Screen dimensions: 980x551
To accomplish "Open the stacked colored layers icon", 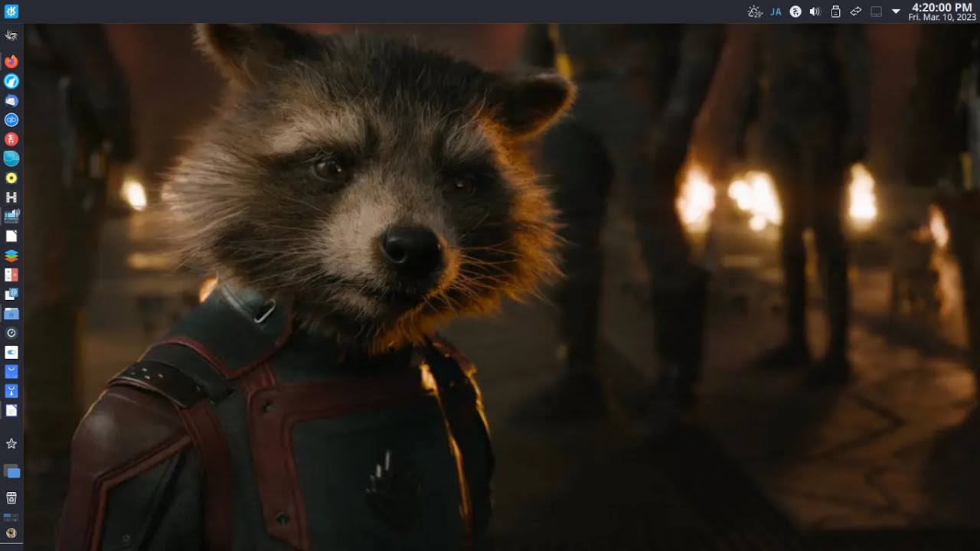I will (x=11, y=256).
